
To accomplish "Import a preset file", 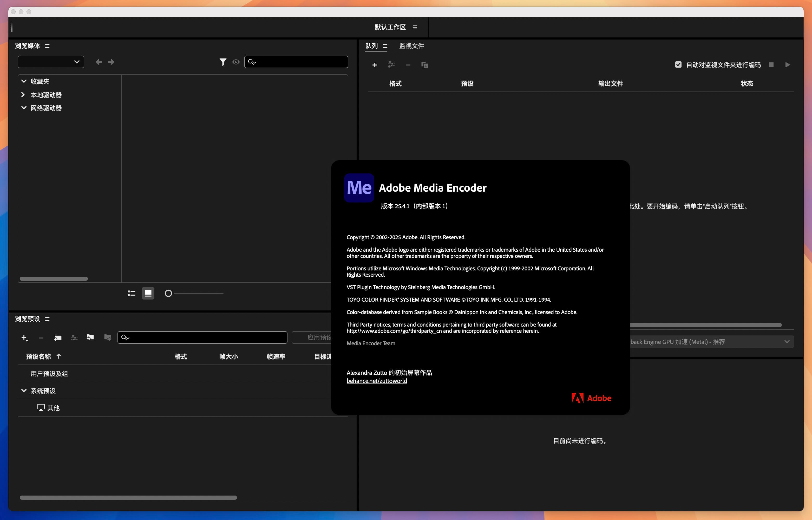I will click(90, 338).
